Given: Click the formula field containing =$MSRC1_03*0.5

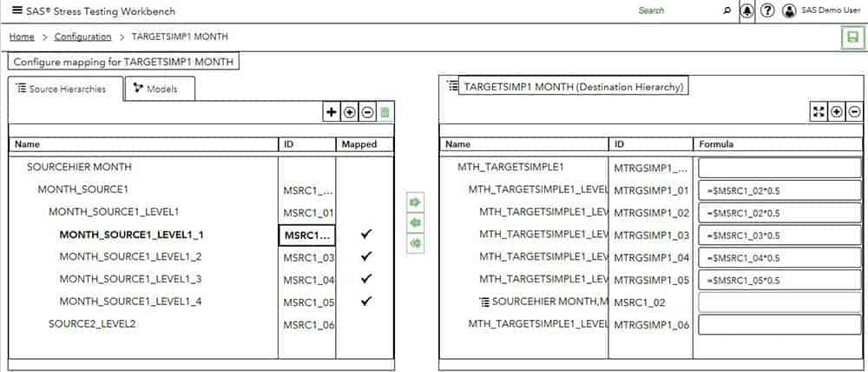Looking at the screenshot, I should coord(779,235).
